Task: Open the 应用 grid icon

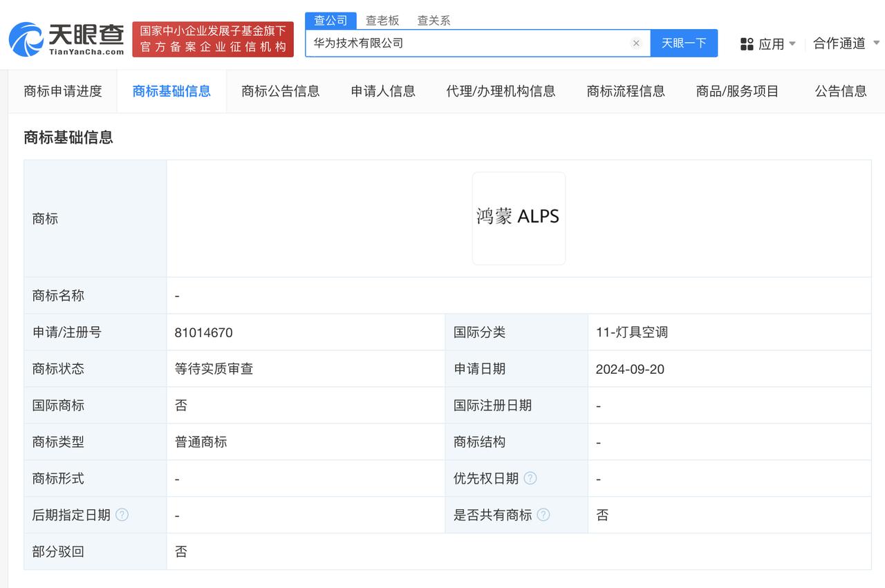Action: coord(747,44)
